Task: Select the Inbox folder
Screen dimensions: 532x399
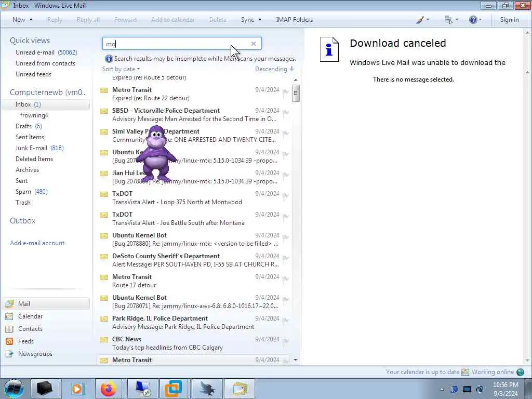Action: click(x=46, y=104)
